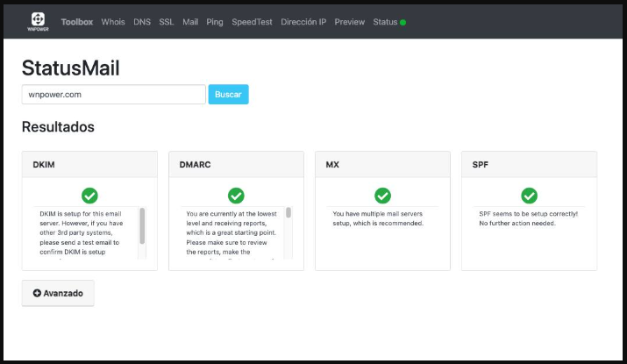Image resolution: width=627 pixels, height=364 pixels.
Task: Click the domain input field with wnpower.com
Action: [113, 94]
